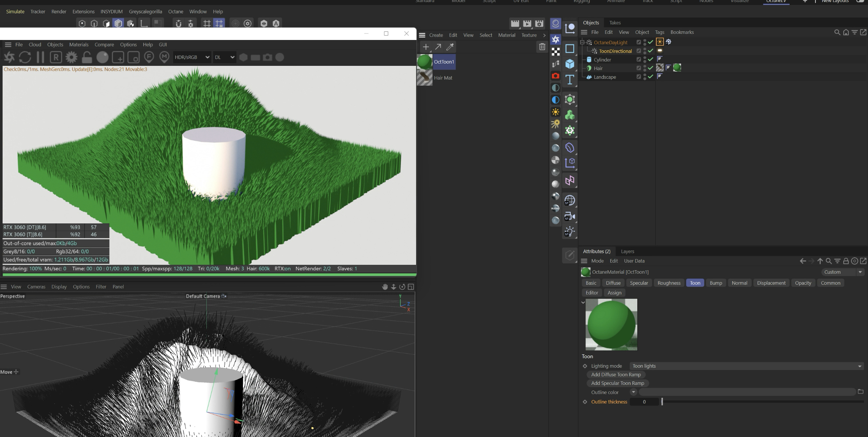Image resolution: width=868 pixels, height=437 pixels.
Task: Click Add Diffuse Toon Ramp button
Action: [x=616, y=375]
